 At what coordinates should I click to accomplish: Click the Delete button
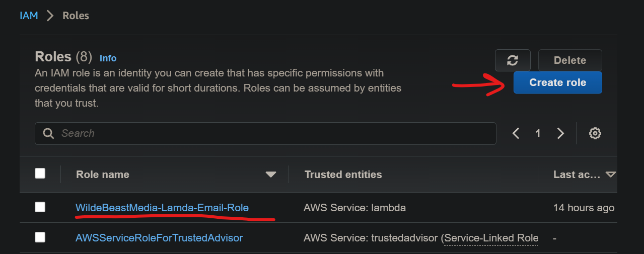[x=569, y=60]
